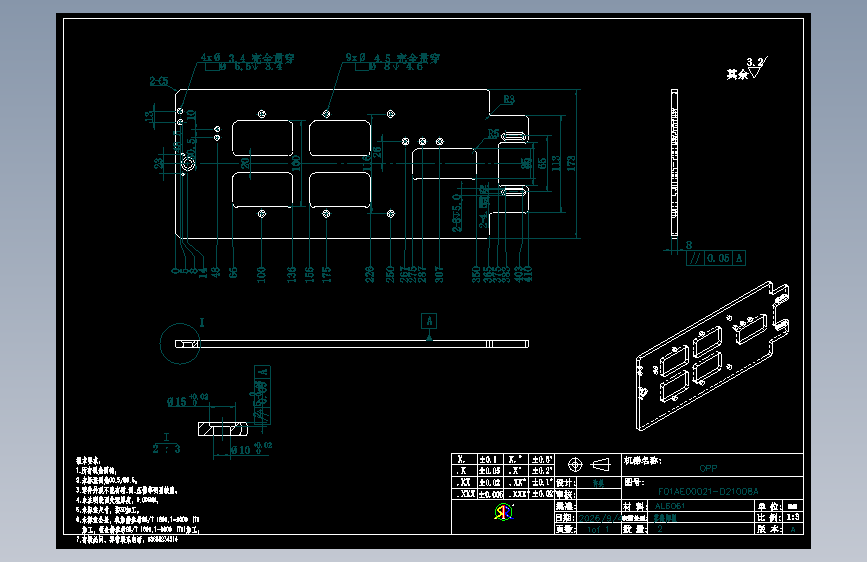Click the 250 ordinate dimension
The image size is (867, 562).
pyautogui.click(x=390, y=274)
